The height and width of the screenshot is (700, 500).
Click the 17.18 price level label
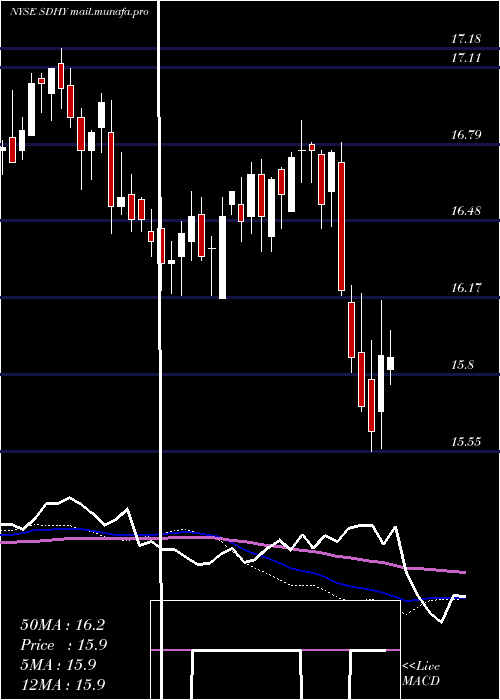pyautogui.click(x=466, y=39)
